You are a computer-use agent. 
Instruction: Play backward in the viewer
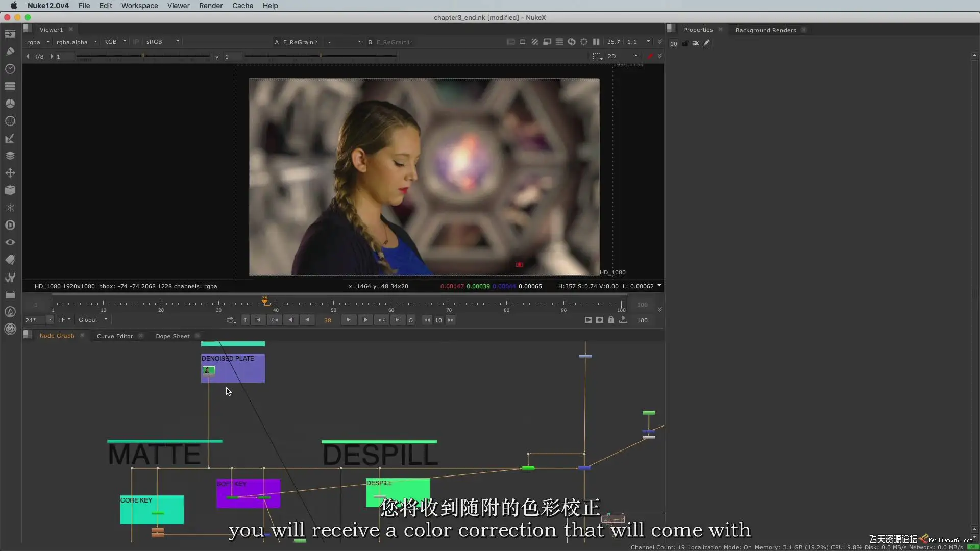pos(307,320)
